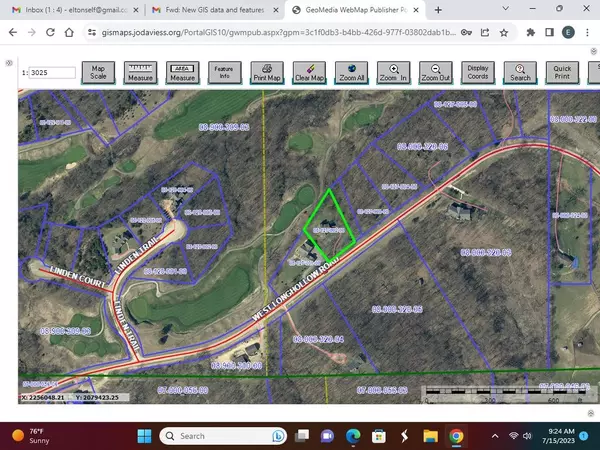Click the map scale input field

(51, 73)
